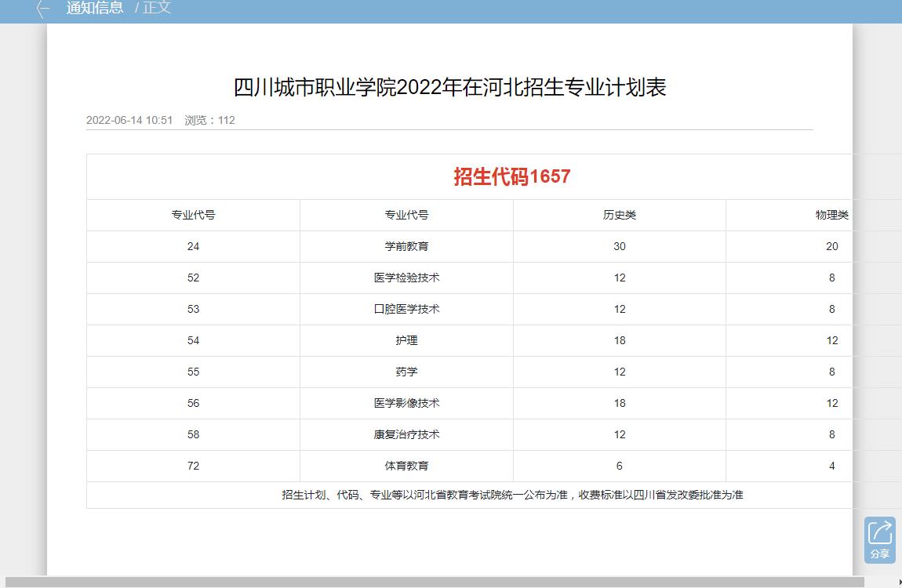The width and height of the screenshot is (902, 588).
Task: Click the date 2022-06-14 10:51
Action: pyautogui.click(x=129, y=120)
